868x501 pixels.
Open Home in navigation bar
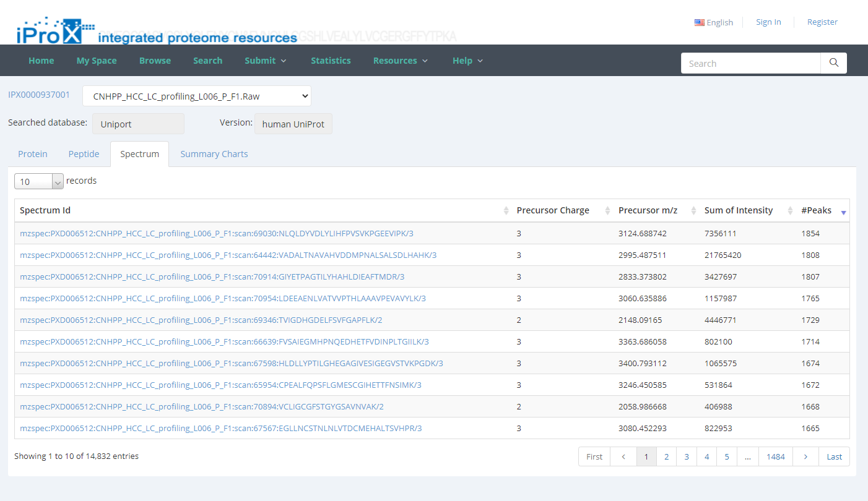click(x=41, y=61)
